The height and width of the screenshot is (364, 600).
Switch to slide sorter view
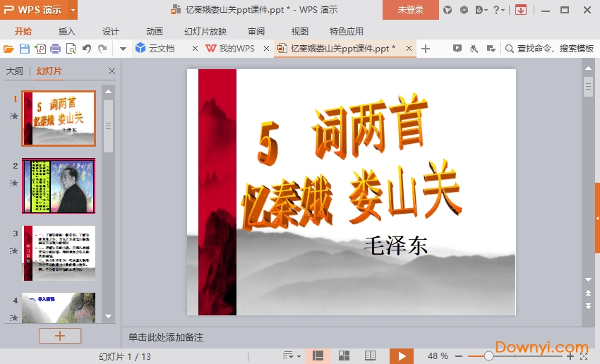point(344,356)
